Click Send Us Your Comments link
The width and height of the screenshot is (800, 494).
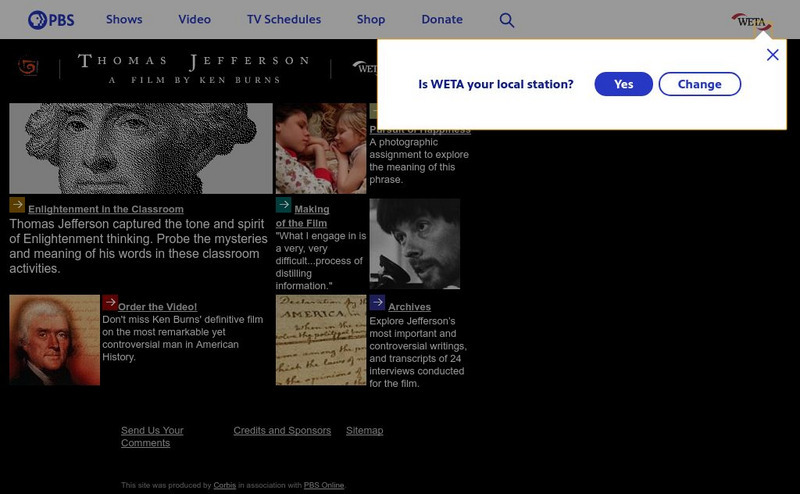click(152, 437)
